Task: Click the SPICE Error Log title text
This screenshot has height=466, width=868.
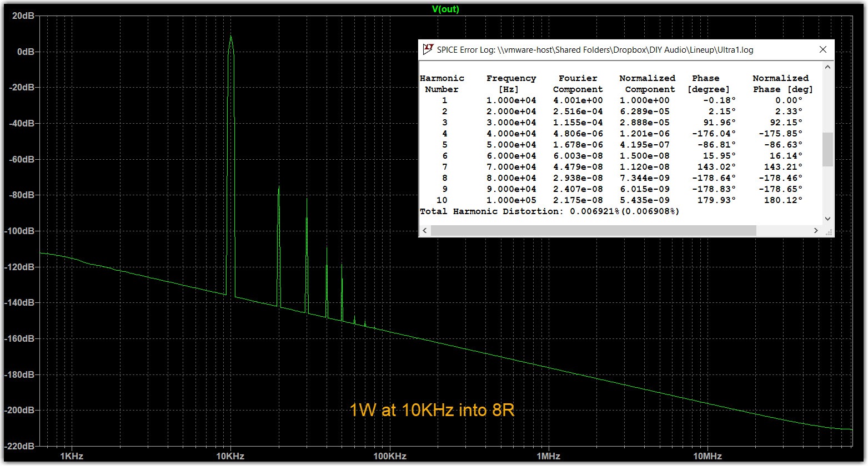Action: pos(595,50)
